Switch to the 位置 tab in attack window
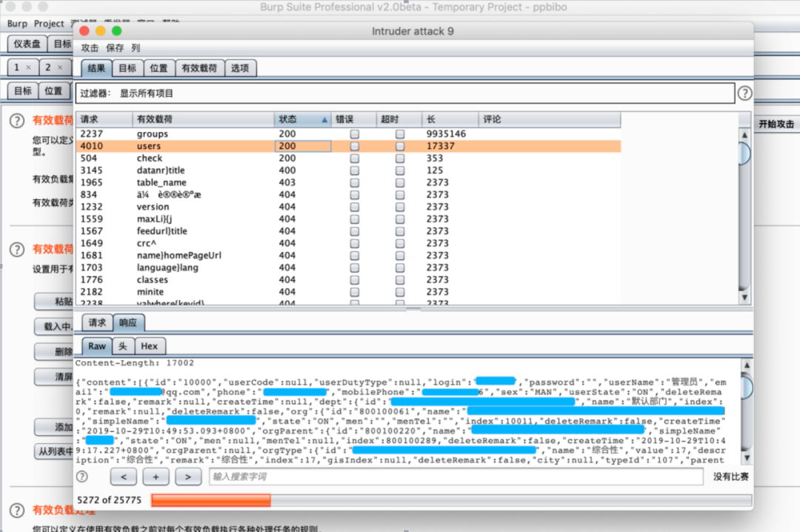The image size is (800, 532). 159,68
